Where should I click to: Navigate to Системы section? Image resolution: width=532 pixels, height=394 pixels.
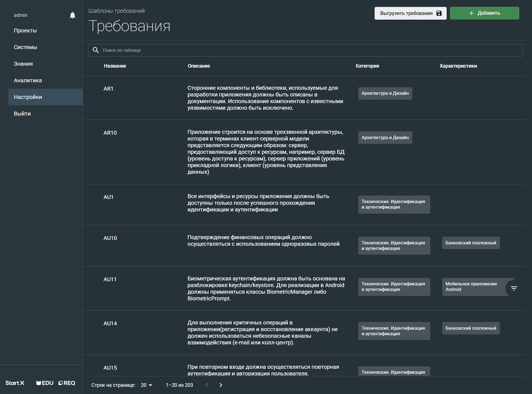pyautogui.click(x=25, y=47)
